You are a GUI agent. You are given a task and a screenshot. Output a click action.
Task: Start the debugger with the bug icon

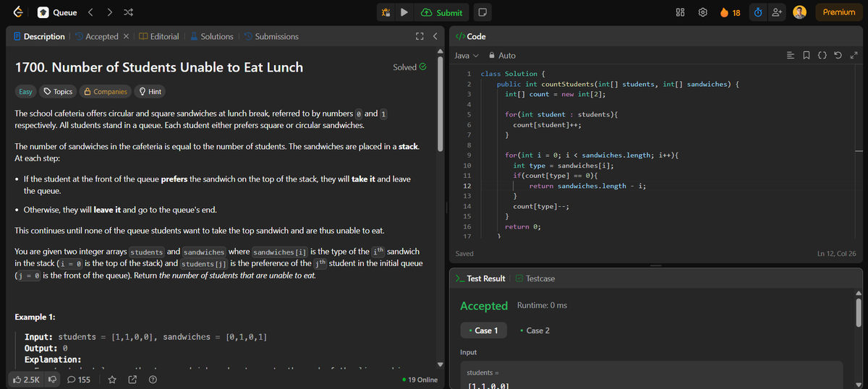click(x=386, y=12)
